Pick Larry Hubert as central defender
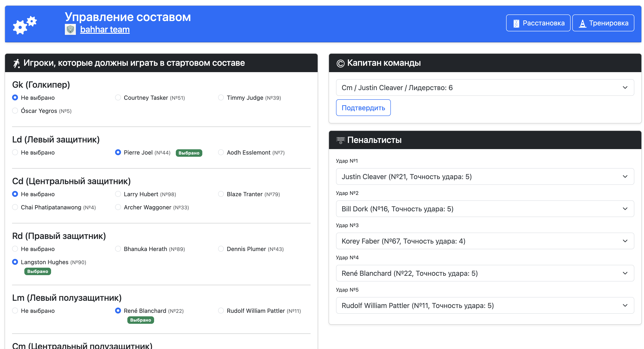Image resolution: width=644 pixels, height=349 pixels. click(118, 194)
